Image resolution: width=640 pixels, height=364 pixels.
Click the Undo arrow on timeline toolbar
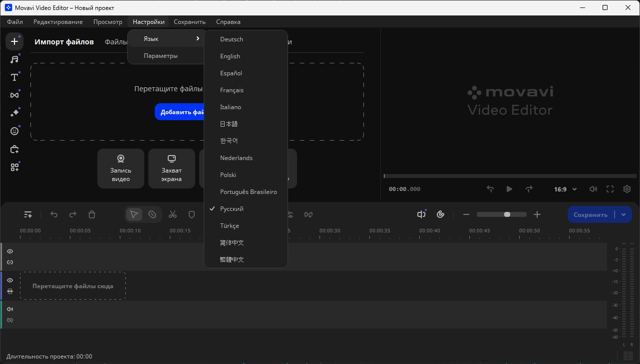tap(54, 214)
